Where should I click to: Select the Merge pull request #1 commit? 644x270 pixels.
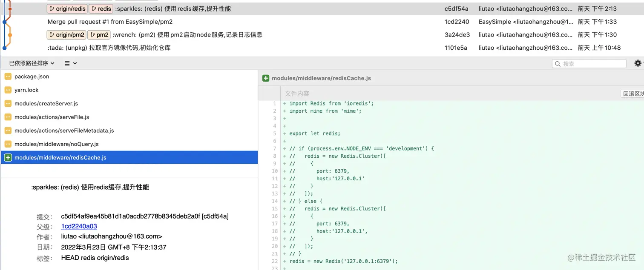110,22
